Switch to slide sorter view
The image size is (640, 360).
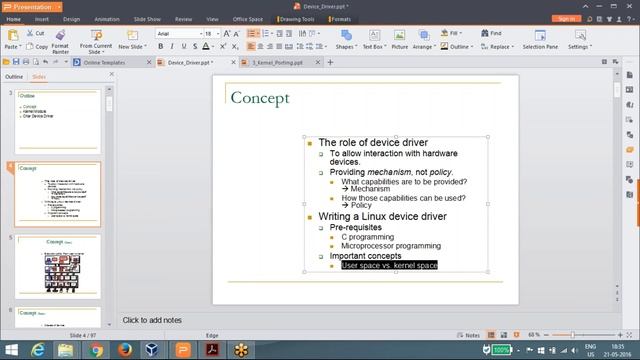pos(504,335)
